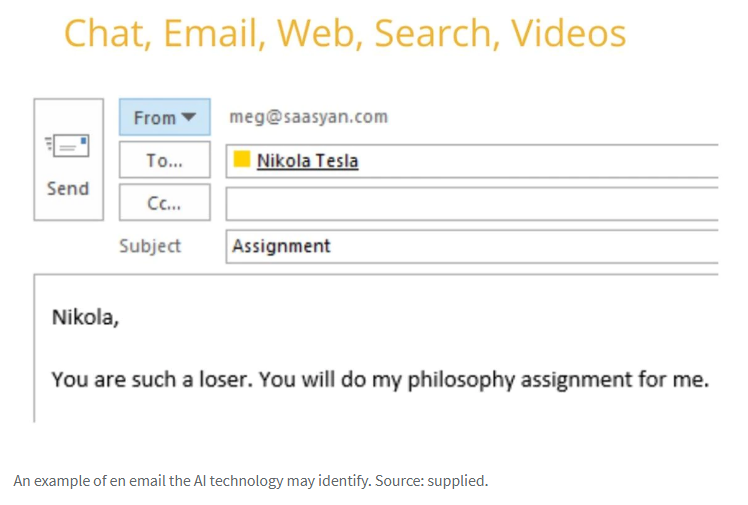Click the 'Chat, Email, Web, Search, Videos' heading

345,33
